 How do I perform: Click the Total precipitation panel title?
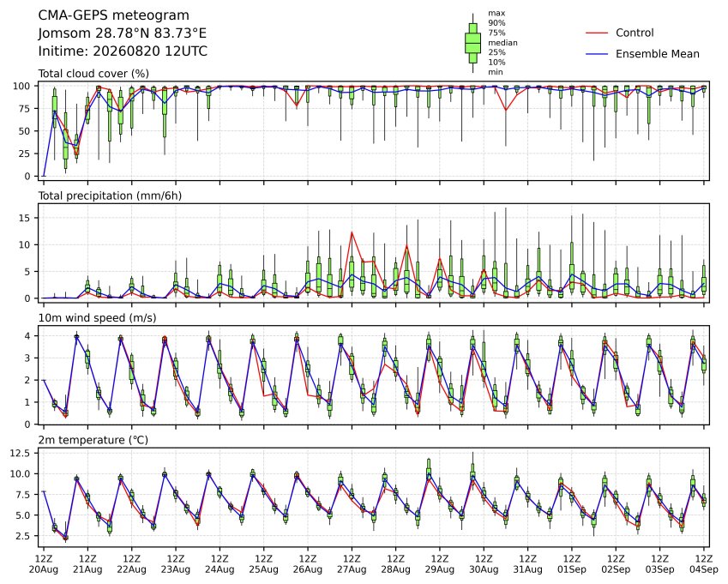(110, 196)
